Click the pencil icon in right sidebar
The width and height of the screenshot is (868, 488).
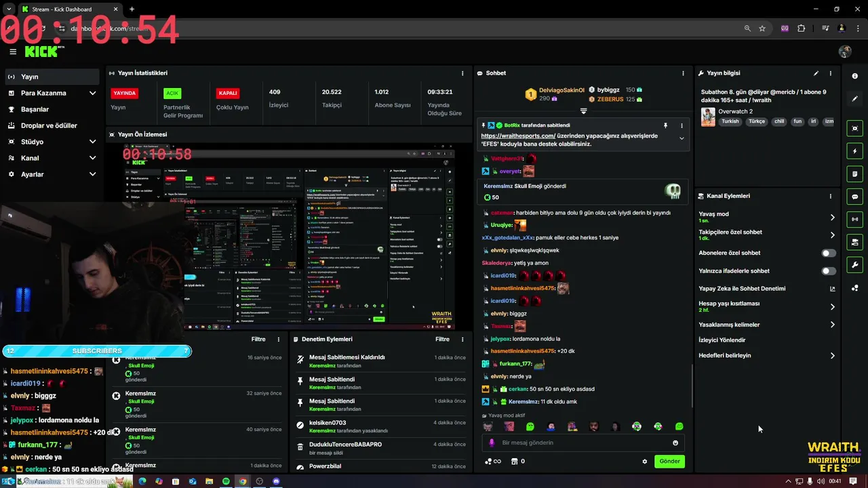click(x=855, y=99)
